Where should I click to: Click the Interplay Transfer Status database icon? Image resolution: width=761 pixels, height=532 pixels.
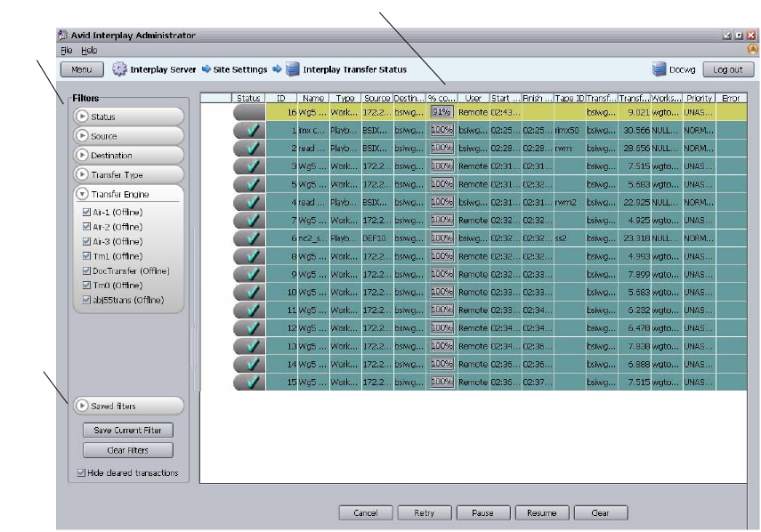[293, 69]
